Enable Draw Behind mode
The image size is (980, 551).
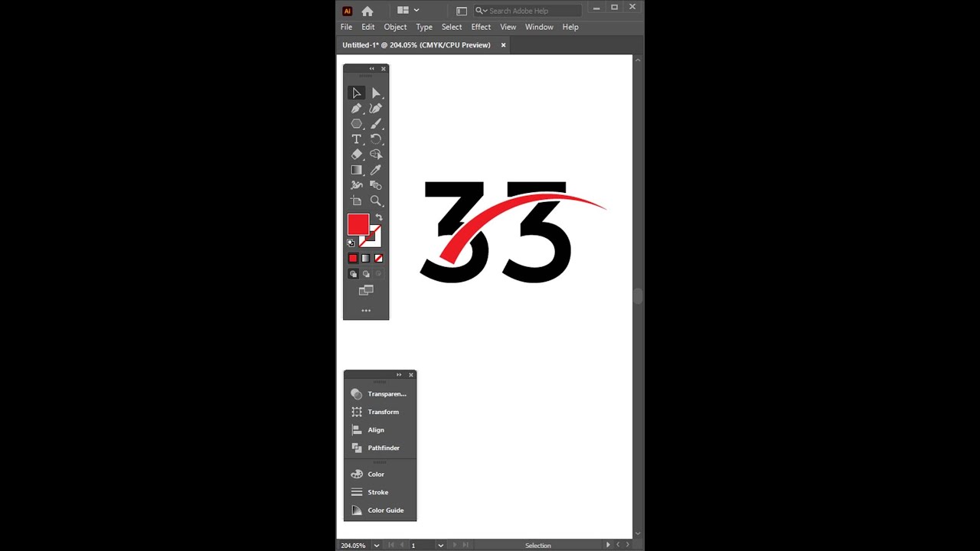(366, 274)
